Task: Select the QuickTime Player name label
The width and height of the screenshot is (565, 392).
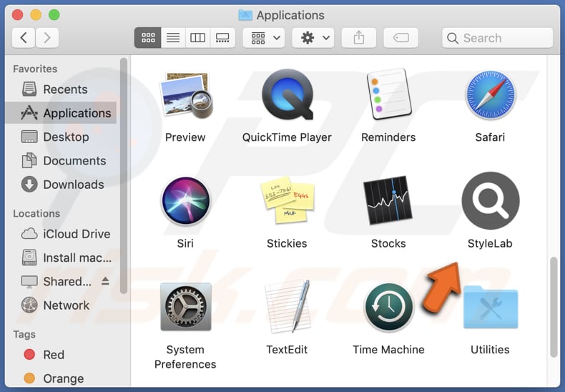Action: coord(287,137)
